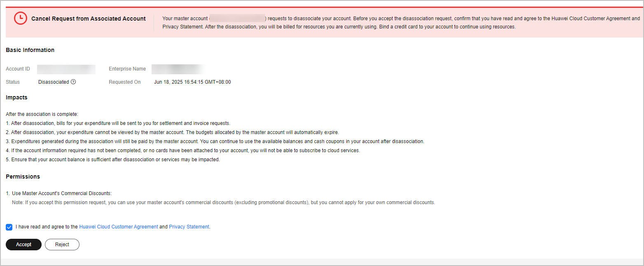Open the Privacy Statement link
The height and width of the screenshot is (266, 644).
pos(189,227)
